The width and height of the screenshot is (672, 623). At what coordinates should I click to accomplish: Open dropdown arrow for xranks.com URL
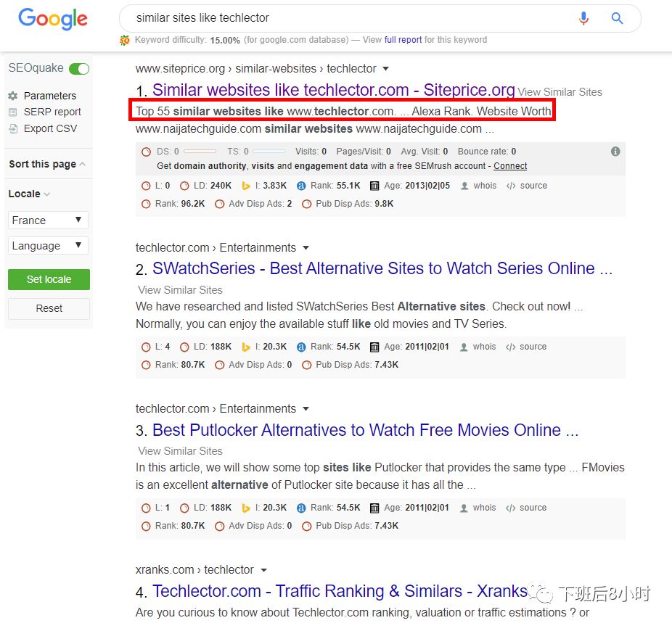264,570
